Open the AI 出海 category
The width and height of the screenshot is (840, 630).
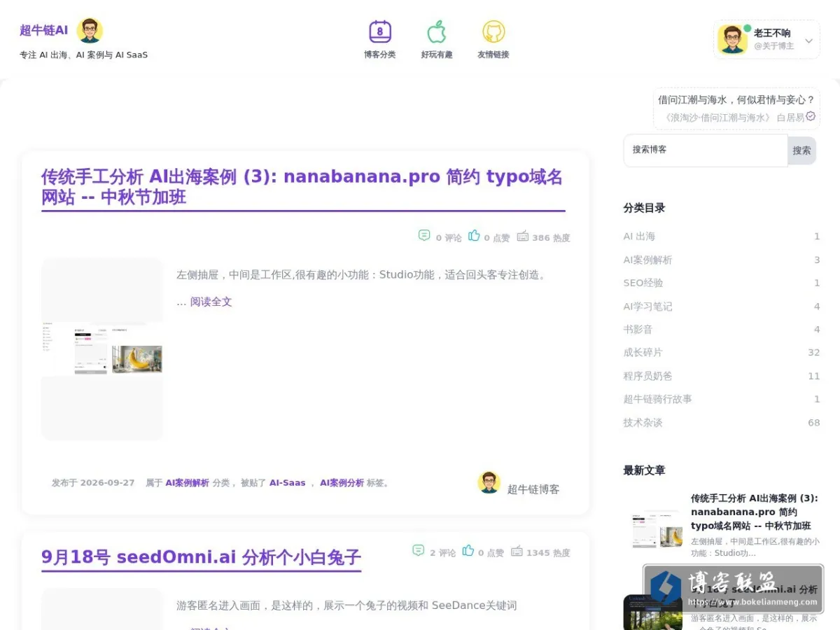(640, 237)
